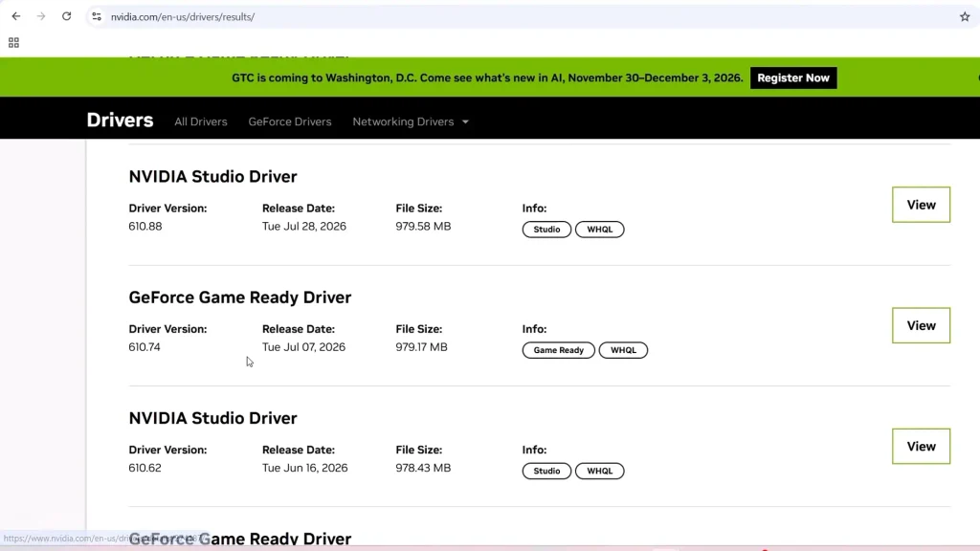Screen dimensions: 980x551
Task: Click Register Now in the GTC banner
Action: pyautogui.click(x=793, y=78)
